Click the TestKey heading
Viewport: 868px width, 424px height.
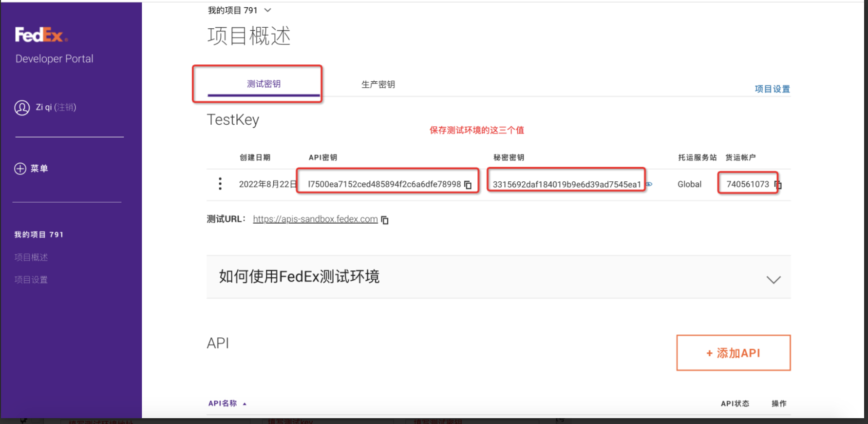[x=233, y=120]
